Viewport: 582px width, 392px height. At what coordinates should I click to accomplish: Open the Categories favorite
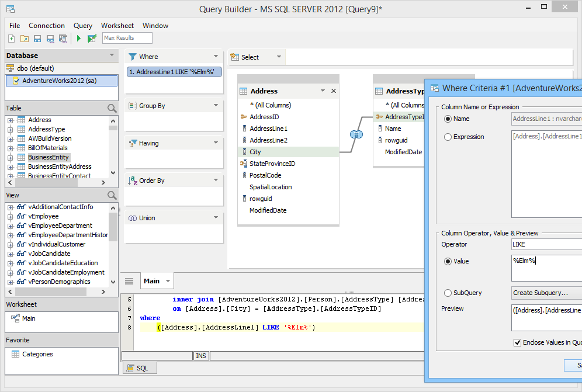tap(37, 354)
